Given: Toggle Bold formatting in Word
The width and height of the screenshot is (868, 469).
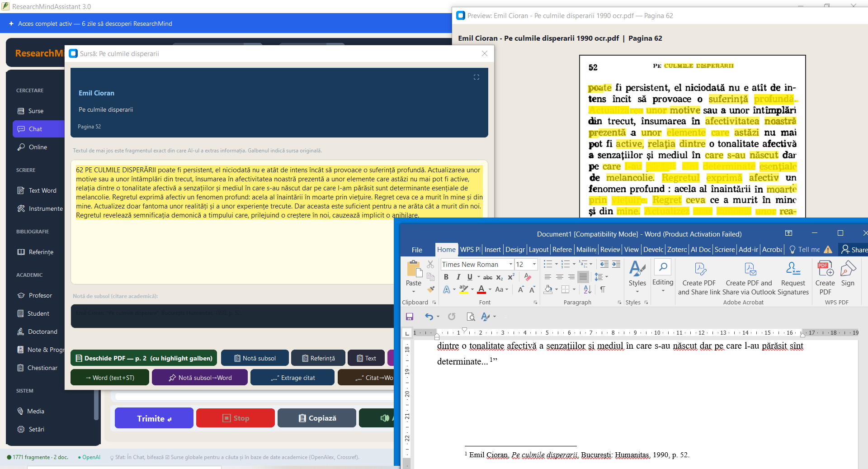Looking at the screenshot, I should tap(446, 277).
